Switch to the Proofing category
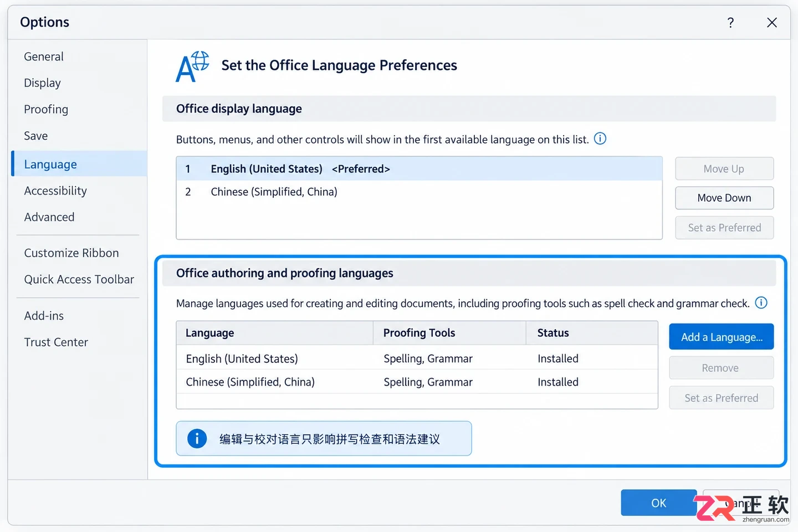This screenshot has height=532, width=798. click(46, 110)
